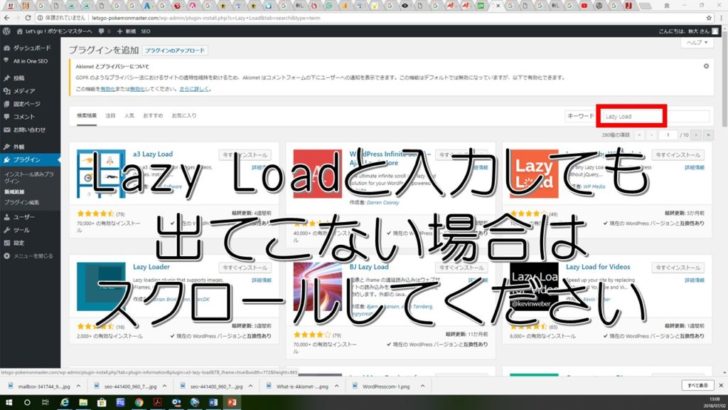Click the New (+ 新規) admin bar item
This screenshot has width=728, height=410.
(126, 31)
